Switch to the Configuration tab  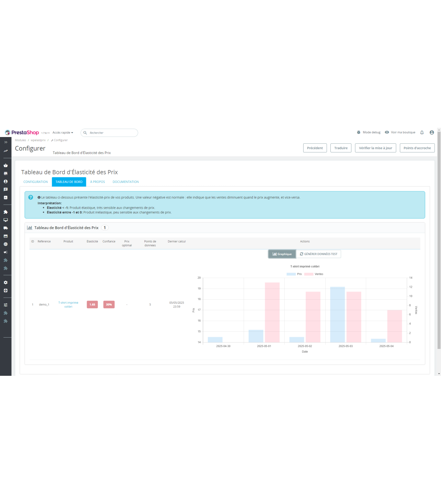36,182
